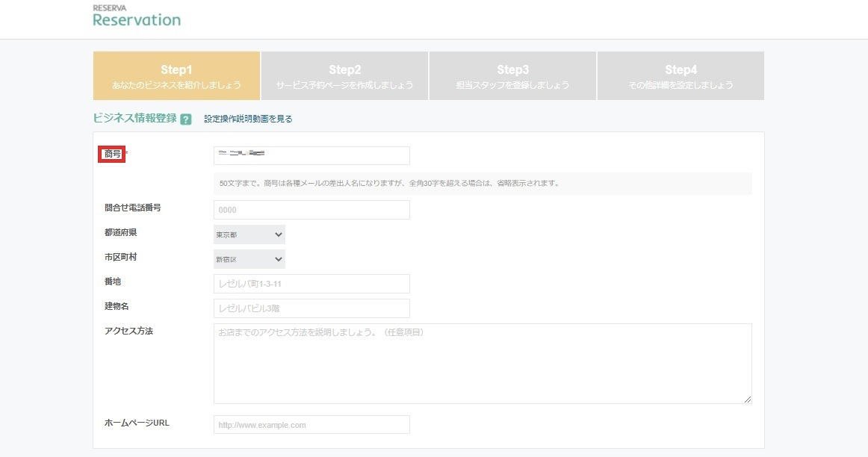Open the 市区町村 dropdown showing 新宿区
The image size is (868, 457).
(249, 259)
